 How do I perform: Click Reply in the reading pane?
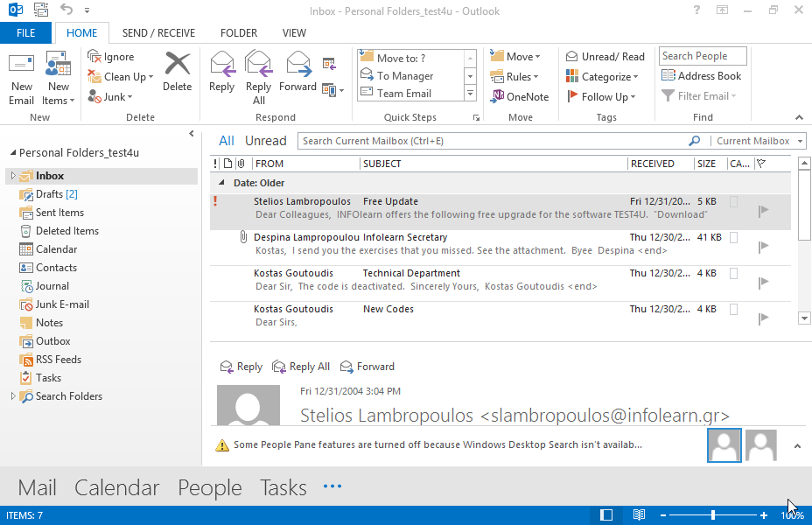(241, 367)
